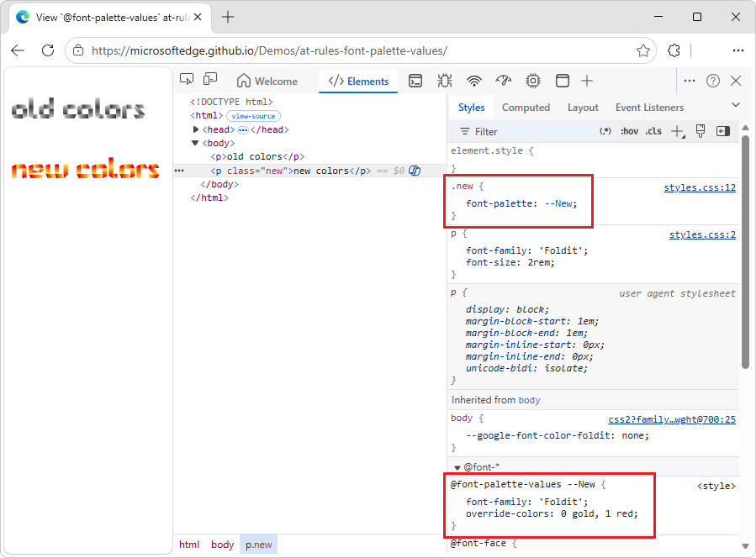
Task: Close the DevTools panel
Action: tap(736, 81)
